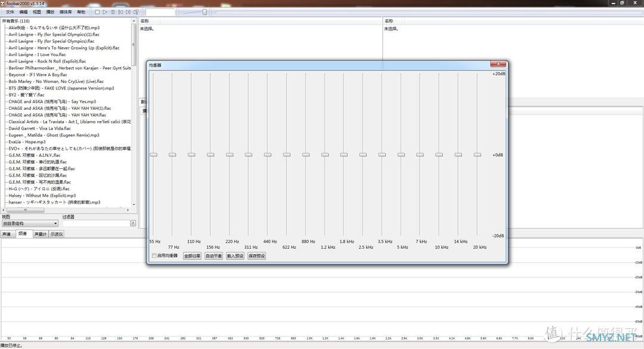Click the 5 kHz equalizer slider handle

tap(401, 155)
